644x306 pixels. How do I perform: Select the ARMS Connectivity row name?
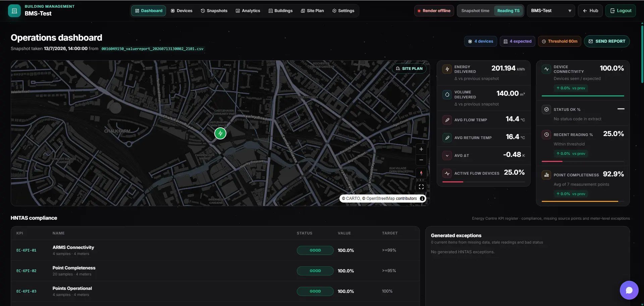(x=73, y=248)
